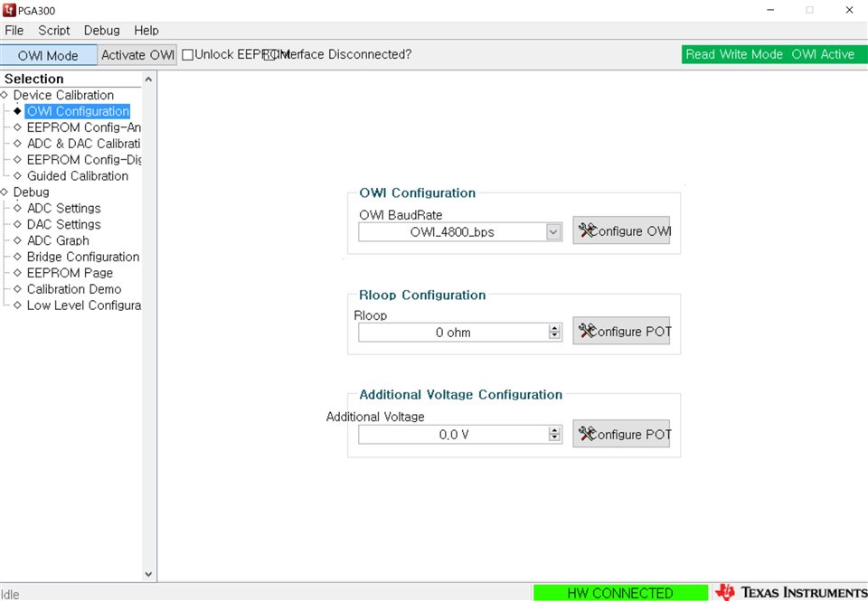Click wrench icon on Additional Voltage Configure POT
Viewport: 868px width, 601px height.
pos(586,434)
